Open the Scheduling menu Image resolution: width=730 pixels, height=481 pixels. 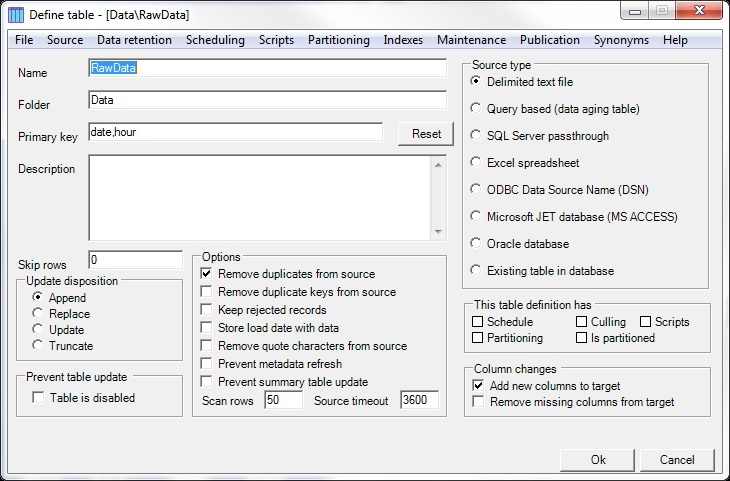click(215, 40)
